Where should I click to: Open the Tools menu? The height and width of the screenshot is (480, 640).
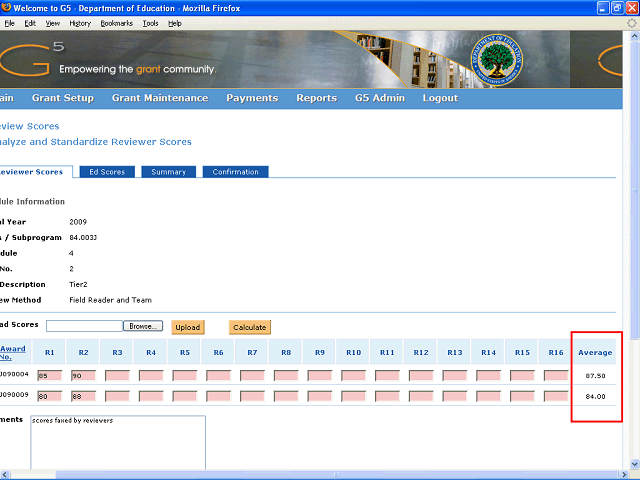coord(150,23)
